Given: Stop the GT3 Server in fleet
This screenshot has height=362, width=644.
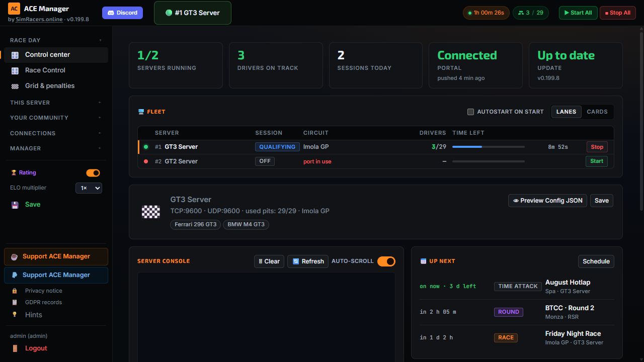Looking at the screenshot, I should pyautogui.click(x=597, y=147).
